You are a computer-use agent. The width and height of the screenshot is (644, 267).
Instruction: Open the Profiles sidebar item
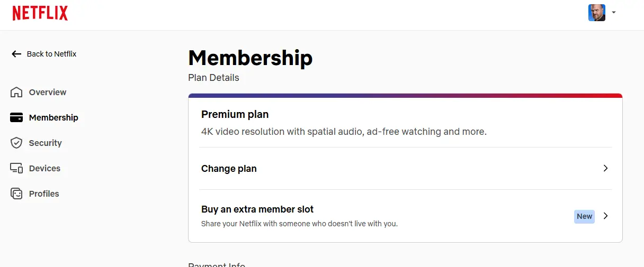pos(35,194)
